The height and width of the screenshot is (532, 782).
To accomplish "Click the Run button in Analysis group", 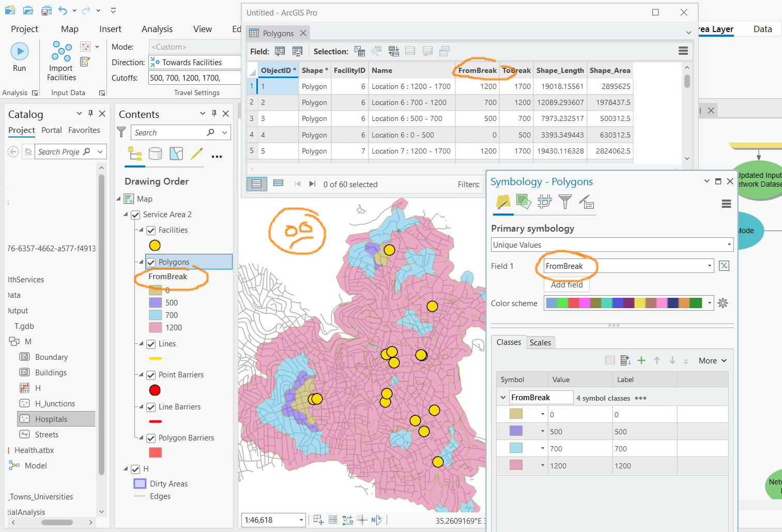I will click(x=19, y=51).
